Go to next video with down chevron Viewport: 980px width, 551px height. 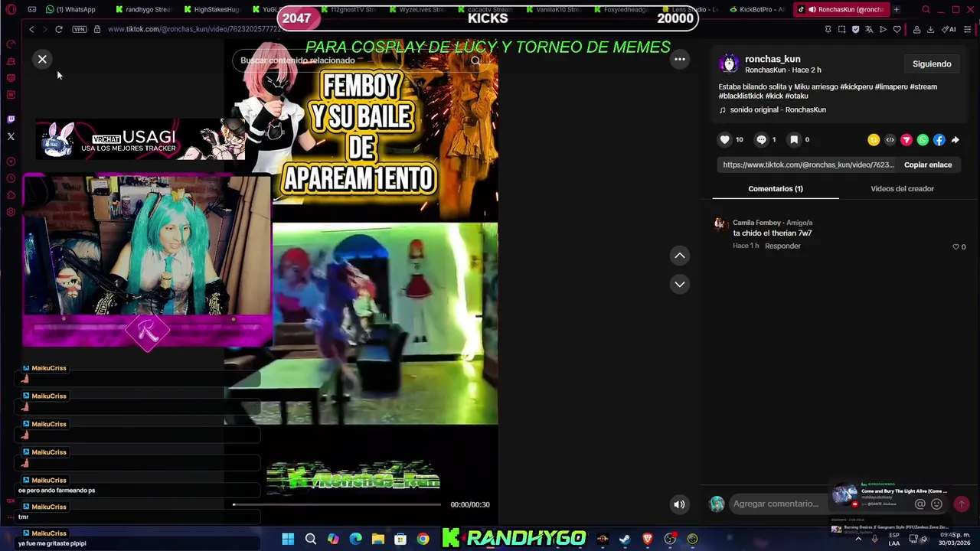tap(679, 284)
